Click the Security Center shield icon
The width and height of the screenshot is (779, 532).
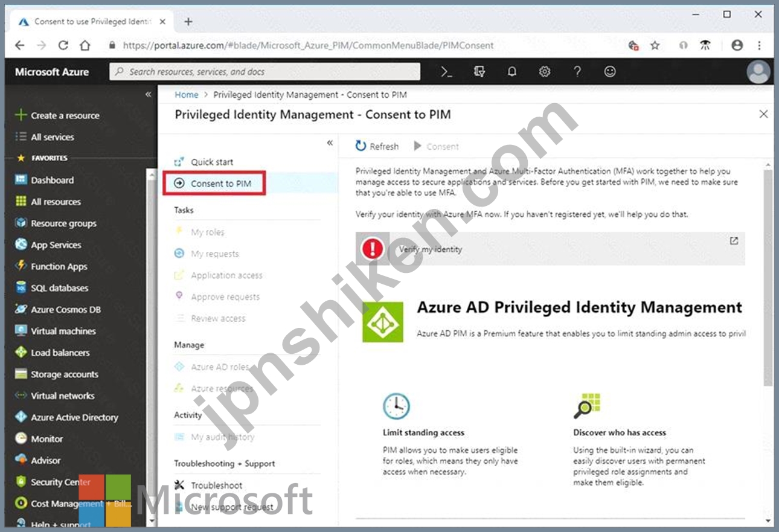click(21, 482)
